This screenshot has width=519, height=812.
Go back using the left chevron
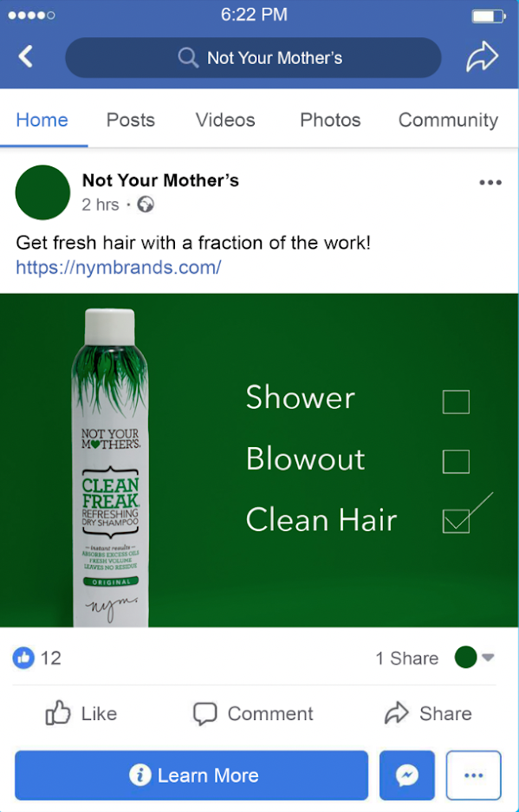tap(25, 56)
